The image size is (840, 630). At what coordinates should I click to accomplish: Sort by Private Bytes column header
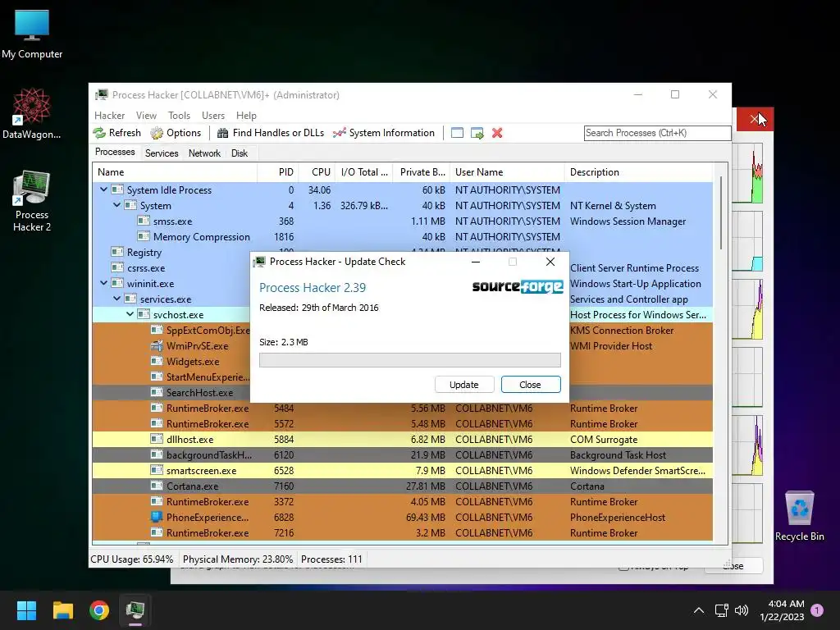[422, 172]
